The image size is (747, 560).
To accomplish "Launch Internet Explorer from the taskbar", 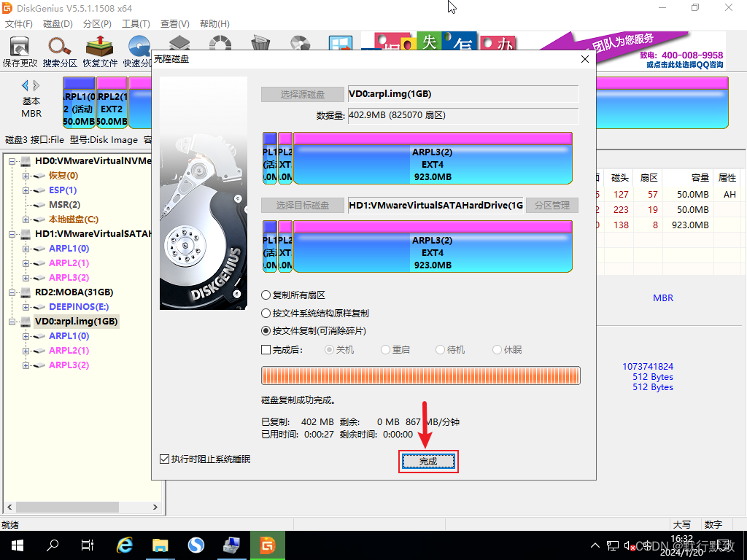I will tap(125, 545).
